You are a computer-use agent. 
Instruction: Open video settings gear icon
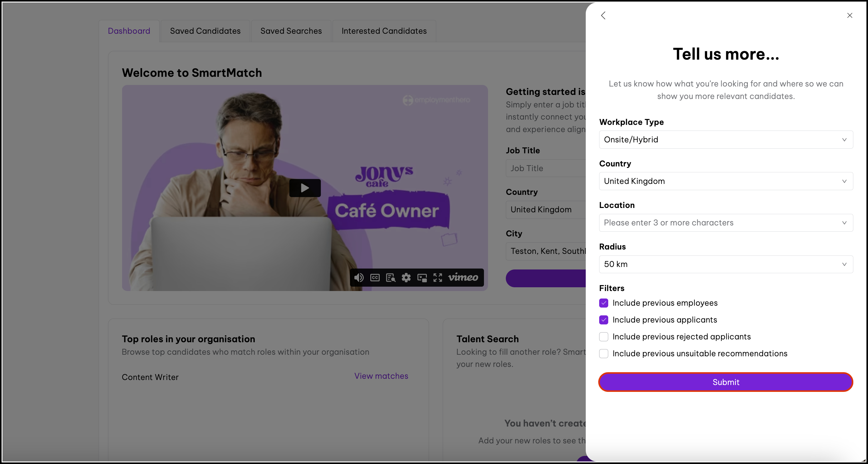point(407,278)
